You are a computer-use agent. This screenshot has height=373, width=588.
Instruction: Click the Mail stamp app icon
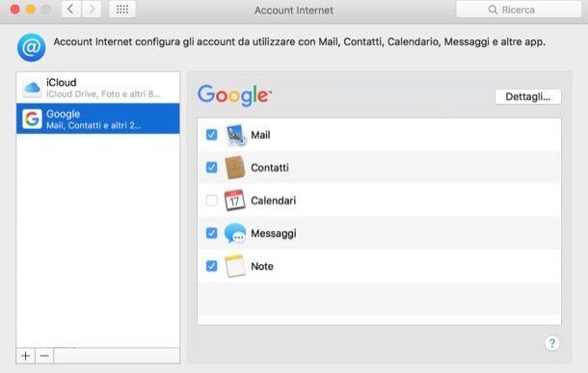(235, 135)
